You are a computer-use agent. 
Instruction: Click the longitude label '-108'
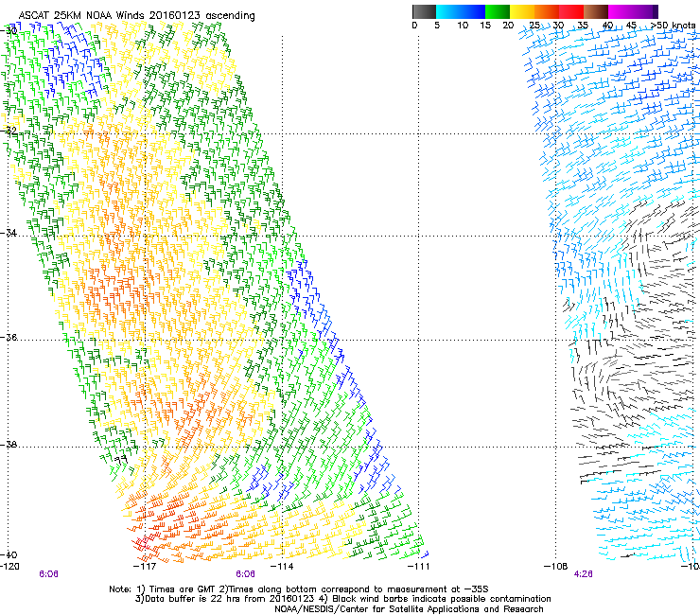(556, 567)
